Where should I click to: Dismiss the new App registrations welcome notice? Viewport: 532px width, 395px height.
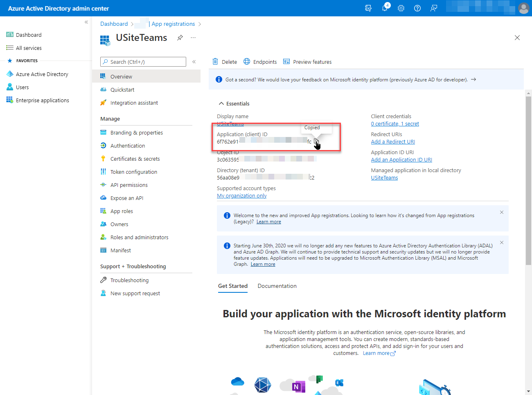click(x=502, y=212)
